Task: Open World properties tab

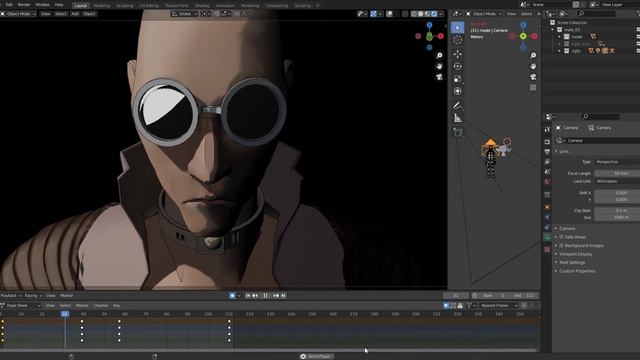Action: pyautogui.click(x=547, y=182)
